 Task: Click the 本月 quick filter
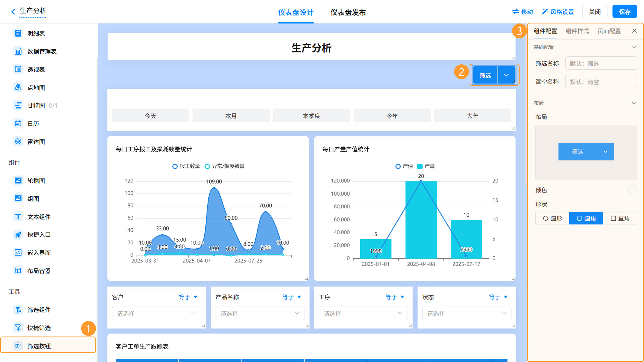tap(231, 116)
